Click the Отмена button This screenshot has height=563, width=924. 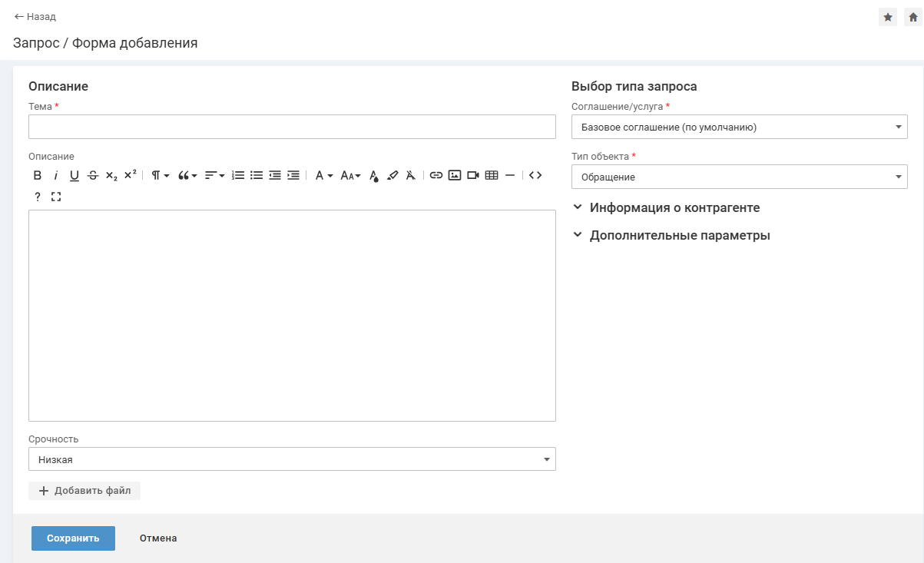pos(158,538)
